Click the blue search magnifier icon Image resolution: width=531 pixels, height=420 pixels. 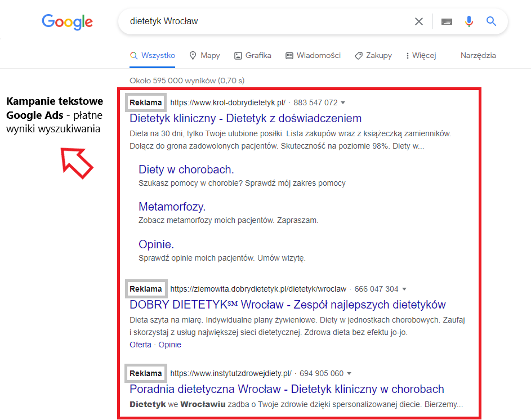click(492, 21)
